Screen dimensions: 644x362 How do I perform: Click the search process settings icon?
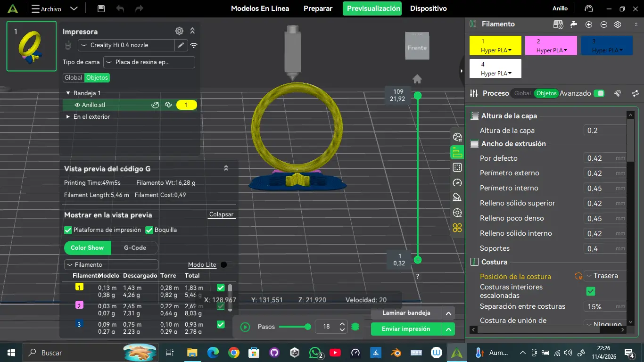[618, 93]
